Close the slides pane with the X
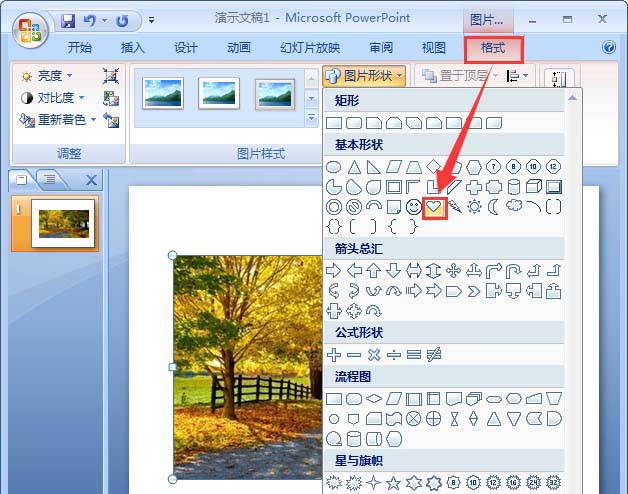 click(x=91, y=180)
